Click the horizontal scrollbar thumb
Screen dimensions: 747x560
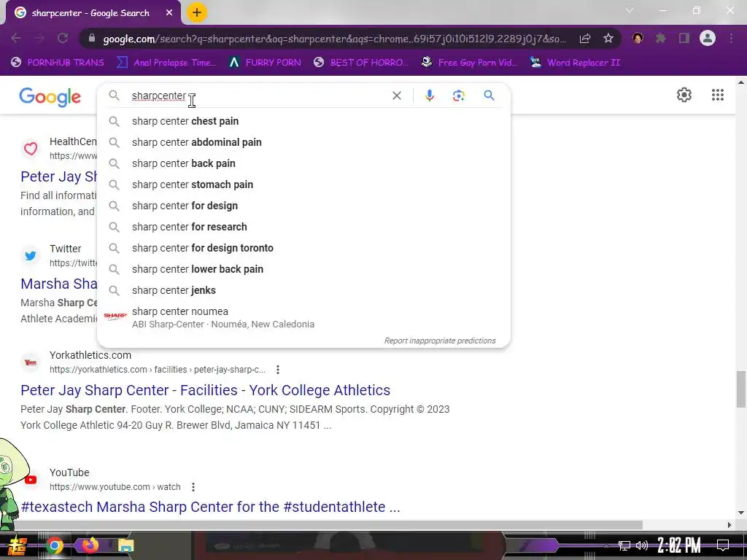[x=328, y=525]
